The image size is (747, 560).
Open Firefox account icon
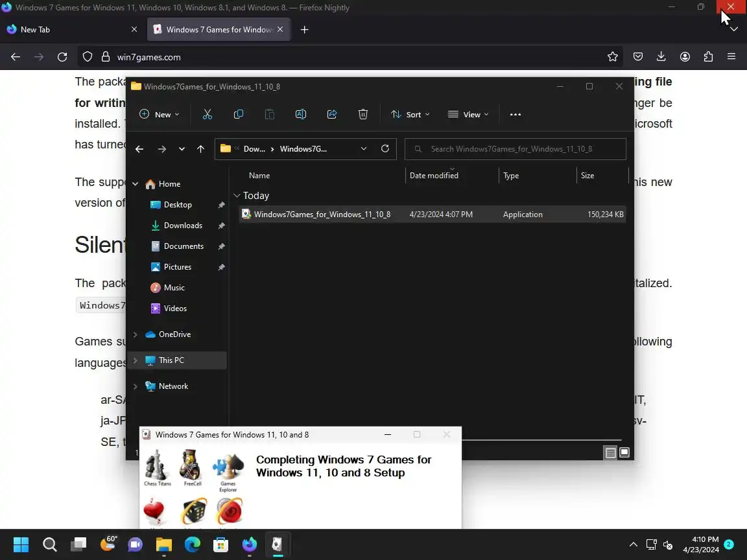[x=685, y=57]
